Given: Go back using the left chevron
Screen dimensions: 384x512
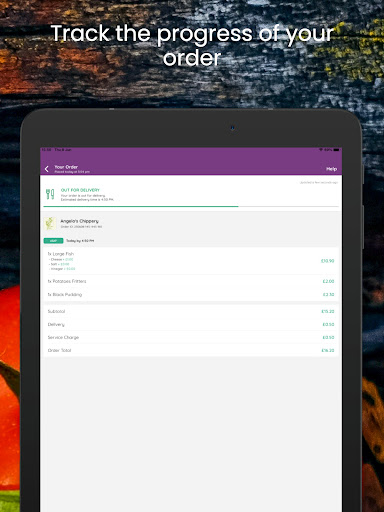Looking at the screenshot, I should (47, 169).
